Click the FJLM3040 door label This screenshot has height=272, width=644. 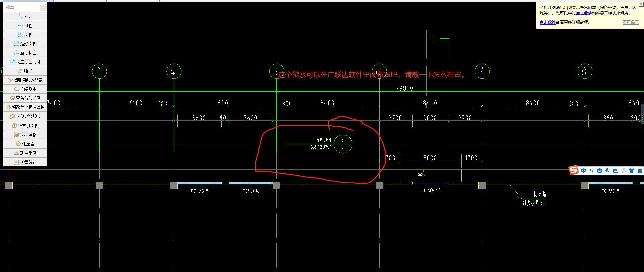[x=430, y=190]
